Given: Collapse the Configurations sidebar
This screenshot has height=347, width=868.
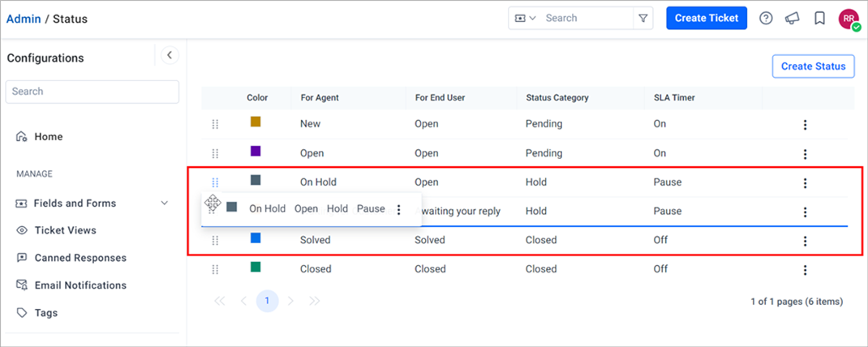Looking at the screenshot, I should [x=170, y=55].
